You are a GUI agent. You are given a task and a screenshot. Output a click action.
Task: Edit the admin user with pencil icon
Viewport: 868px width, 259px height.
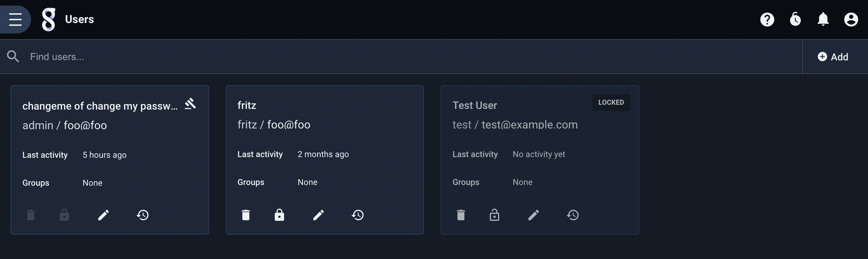click(x=104, y=215)
